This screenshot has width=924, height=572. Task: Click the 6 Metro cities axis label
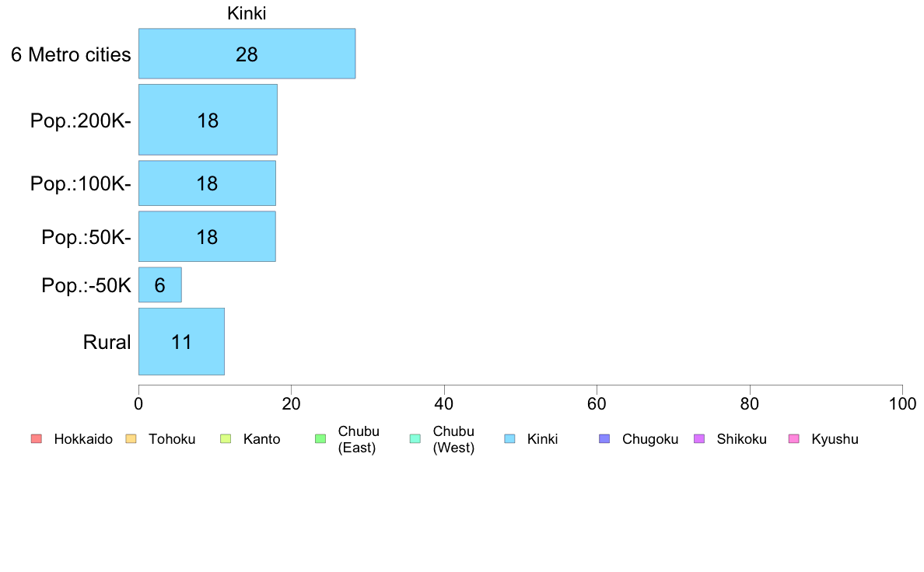pyautogui.click(x=71, y=54)
